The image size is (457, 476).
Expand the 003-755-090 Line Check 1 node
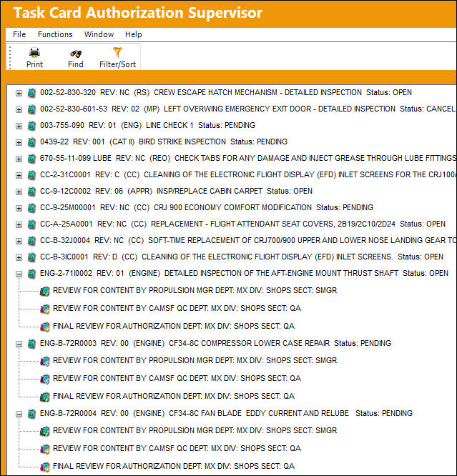(x=19, y=126)
